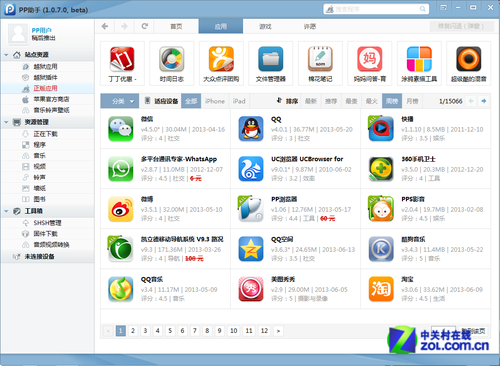Switch to the 游戏 tab
Viewport: 500px width, 366px height.
pos(265,26)
